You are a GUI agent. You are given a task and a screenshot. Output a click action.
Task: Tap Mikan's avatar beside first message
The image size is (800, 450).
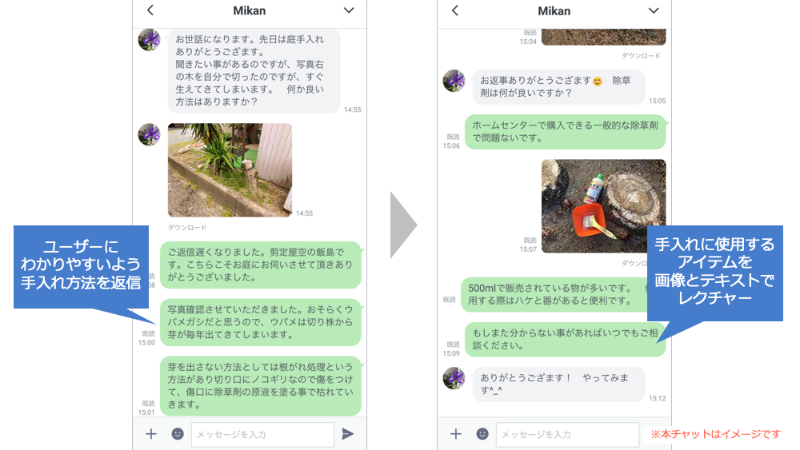pos(149,40)
